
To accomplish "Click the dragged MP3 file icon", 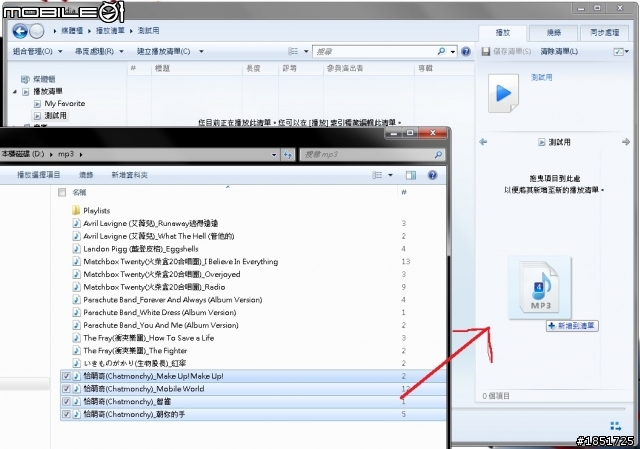I will click(x=540, y=287).
